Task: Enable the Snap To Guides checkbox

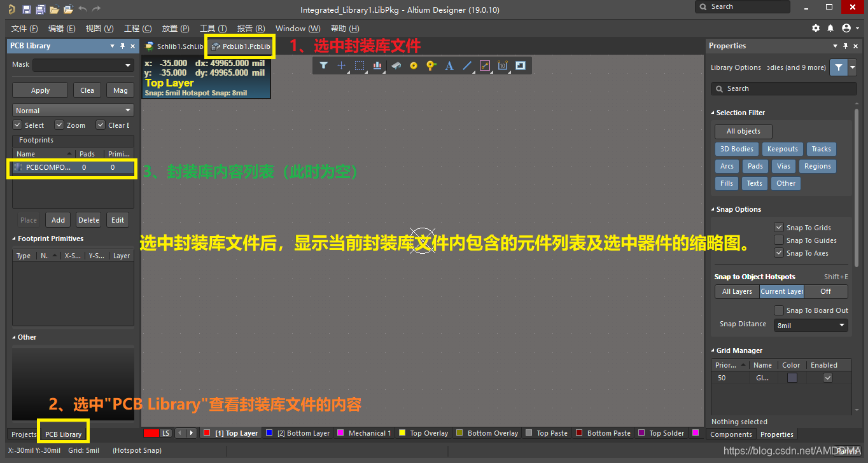Action: 778,240
